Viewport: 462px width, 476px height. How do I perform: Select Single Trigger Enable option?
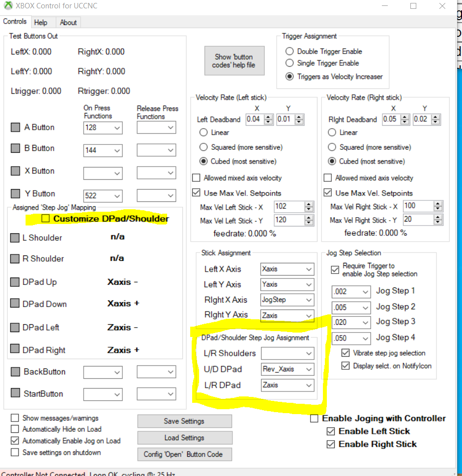click(x=289, y=63)
